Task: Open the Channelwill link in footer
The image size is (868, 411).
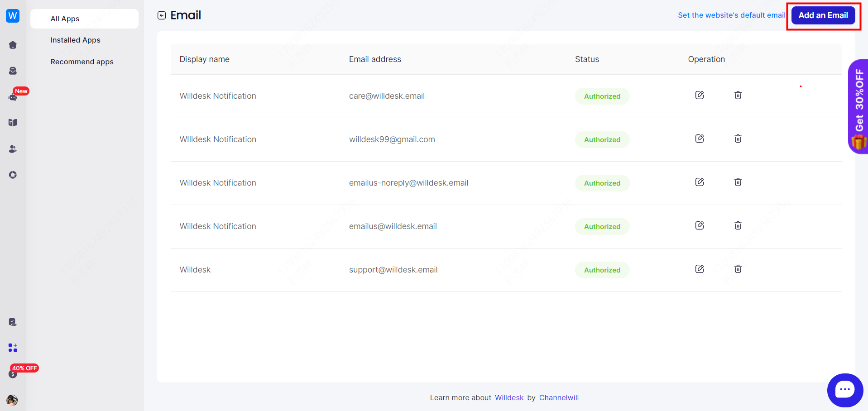Action: point(559,397)
